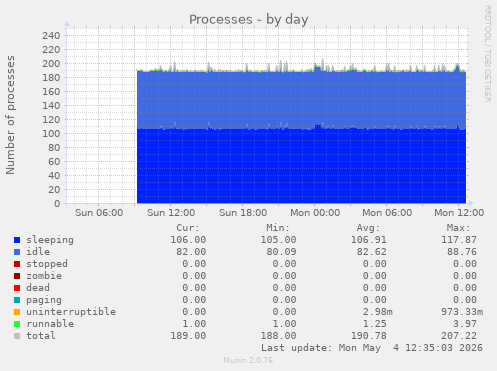
Task: Click the lighter blue idle area in graph
Action: [301, 100]
